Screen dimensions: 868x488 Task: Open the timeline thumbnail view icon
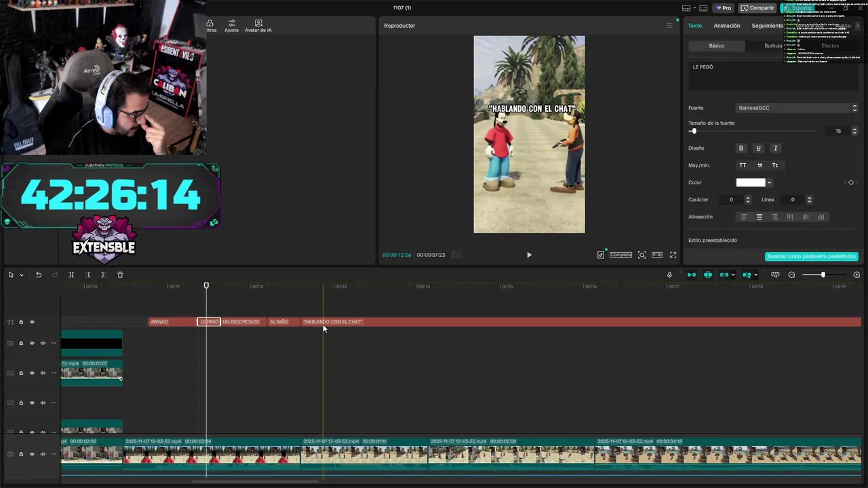[775, 274]
